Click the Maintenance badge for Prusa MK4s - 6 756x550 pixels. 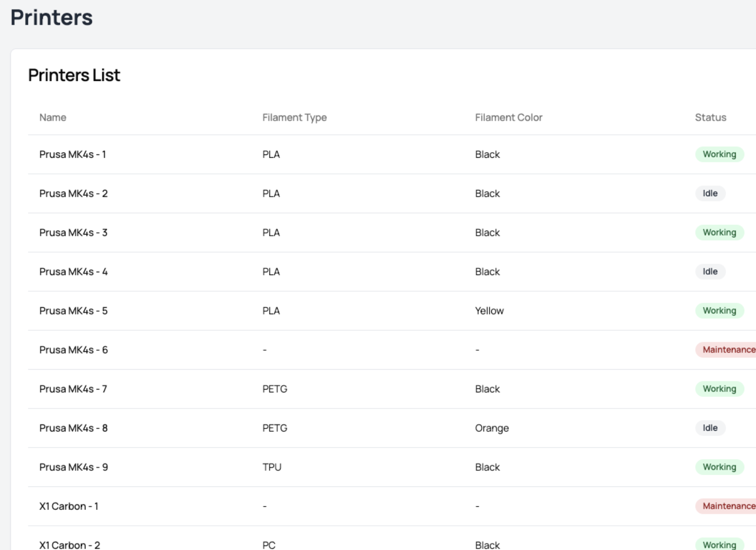click(x=728, y=350)
